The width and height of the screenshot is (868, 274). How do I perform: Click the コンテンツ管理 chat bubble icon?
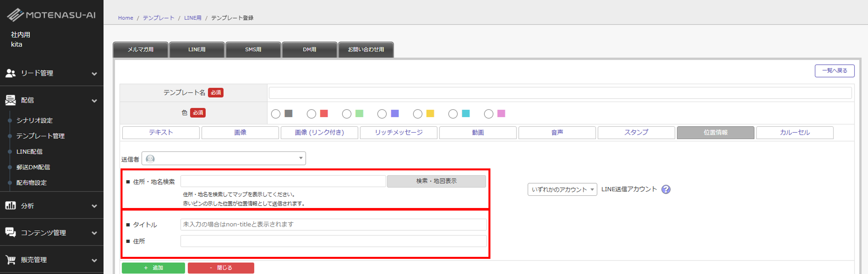[x=10, y=232]
